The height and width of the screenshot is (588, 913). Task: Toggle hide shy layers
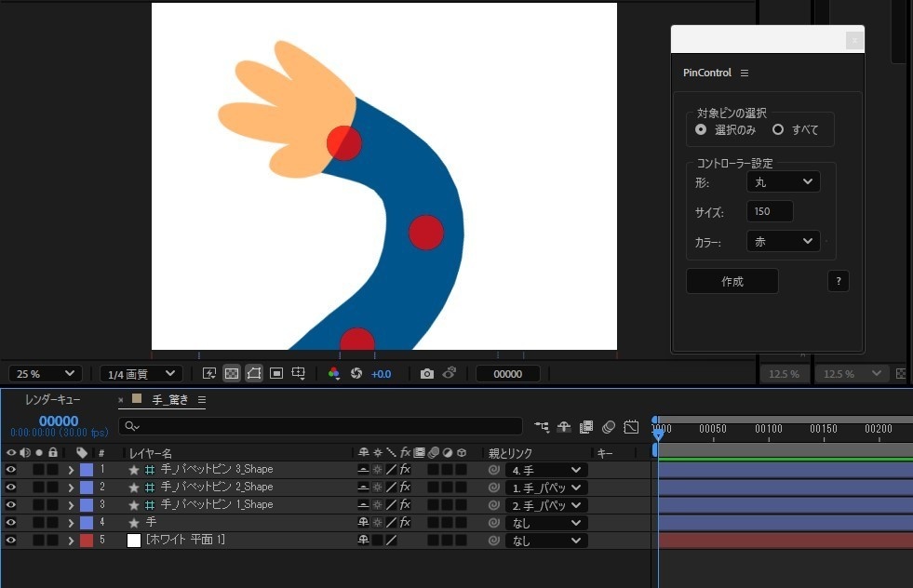click(x=564, y=427)
